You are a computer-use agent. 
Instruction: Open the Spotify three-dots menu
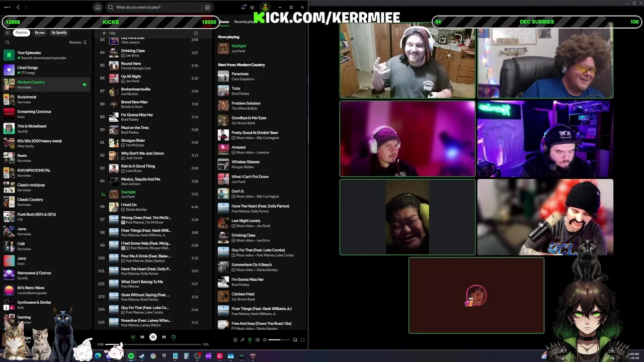pyautogui.click(x=7, y=7)
